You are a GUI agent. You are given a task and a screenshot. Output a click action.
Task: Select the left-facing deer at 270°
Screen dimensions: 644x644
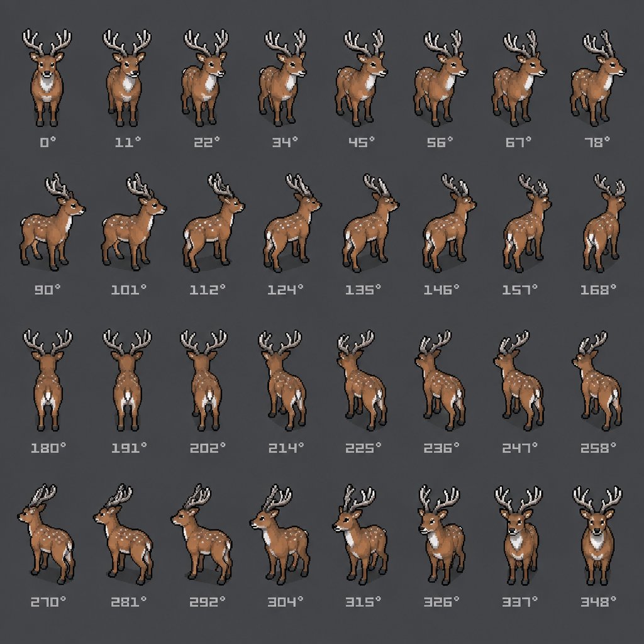47,534
